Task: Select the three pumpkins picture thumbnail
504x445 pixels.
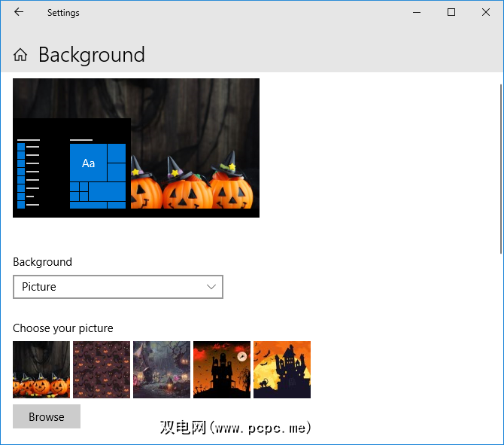Action: point(41,370)
